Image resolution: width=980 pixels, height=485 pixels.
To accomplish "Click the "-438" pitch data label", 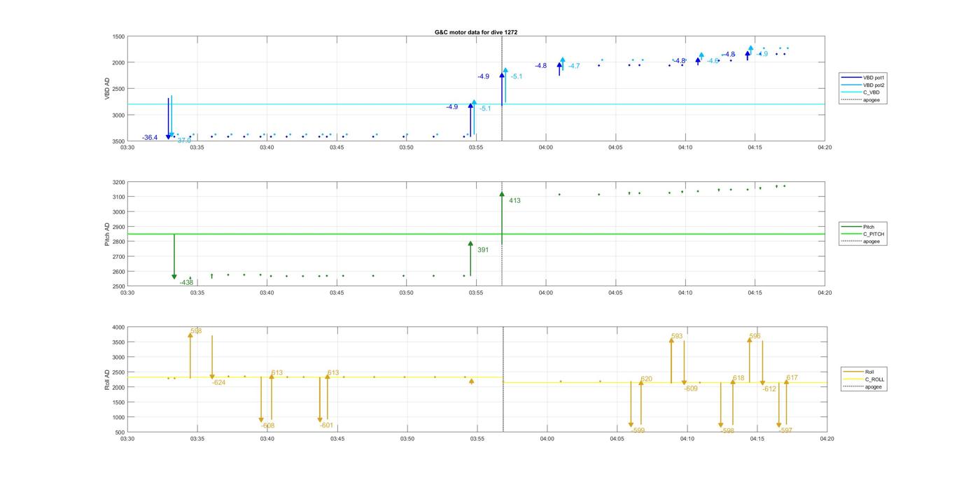I will click(x=186, y=283).
